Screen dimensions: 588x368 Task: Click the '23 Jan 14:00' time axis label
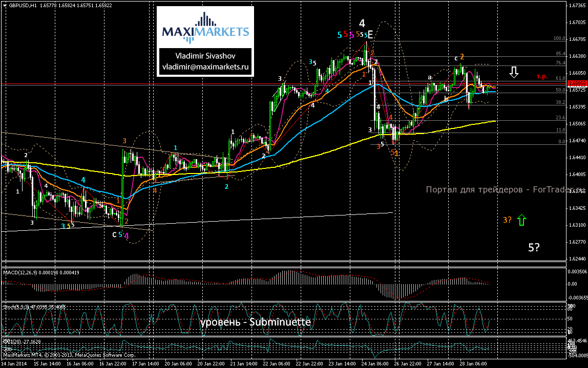pyautogui.click(x=342, y=363)
